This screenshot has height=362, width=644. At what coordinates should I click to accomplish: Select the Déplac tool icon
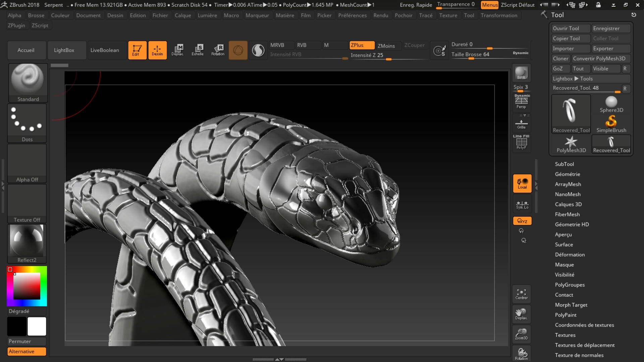(178, 50)
